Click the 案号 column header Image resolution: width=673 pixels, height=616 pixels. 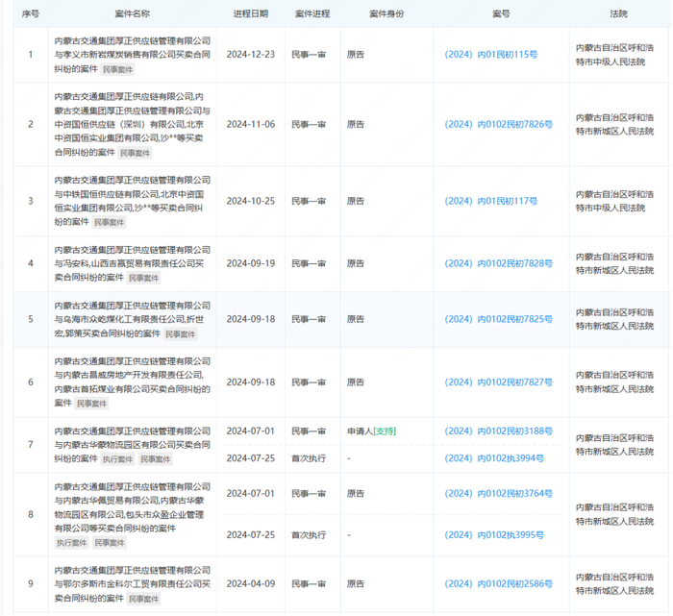(x=501, y=13)
